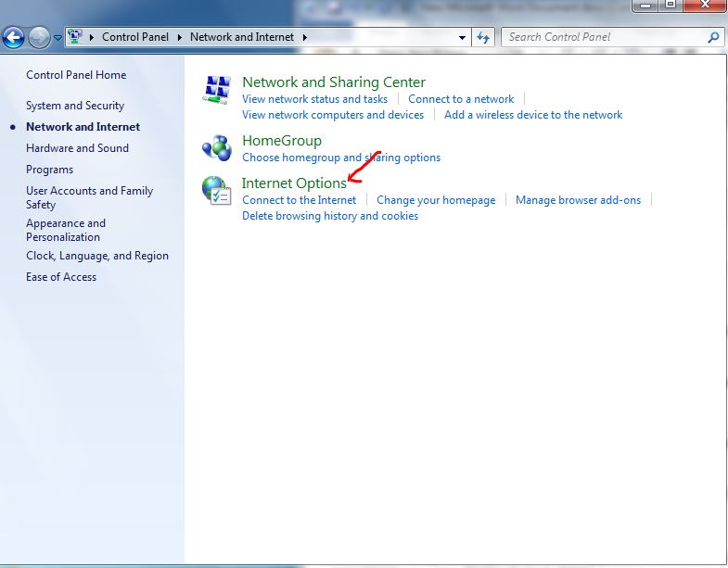
Task: Click the Network and Sharing Center icon
Action: point(216,91)
